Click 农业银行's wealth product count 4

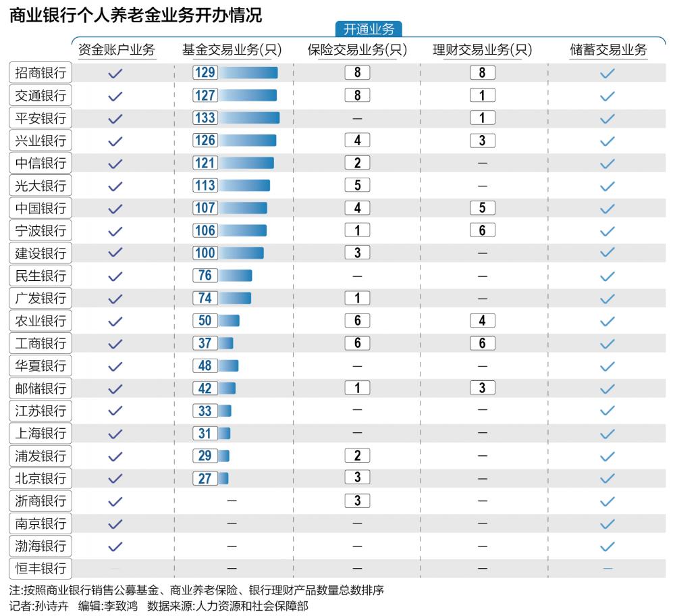click(482, 320)
